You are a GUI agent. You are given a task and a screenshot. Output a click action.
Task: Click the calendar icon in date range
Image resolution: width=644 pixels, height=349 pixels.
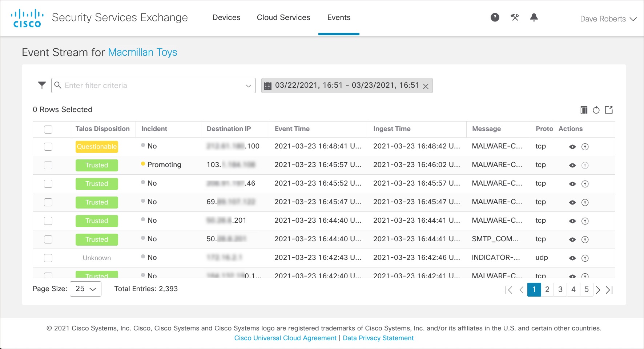pyautogui.click(x=267, y=86)
